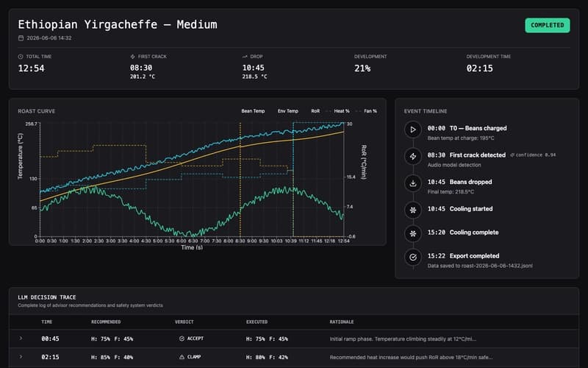Click the Recommended heat increase rationale text

click(411, 357)
